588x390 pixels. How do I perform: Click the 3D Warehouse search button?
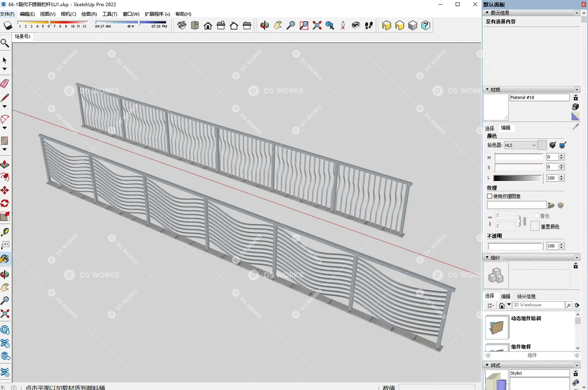568,305
